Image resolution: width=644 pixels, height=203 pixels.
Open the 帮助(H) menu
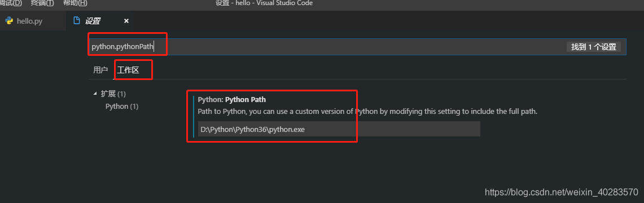tap(75, 3)
